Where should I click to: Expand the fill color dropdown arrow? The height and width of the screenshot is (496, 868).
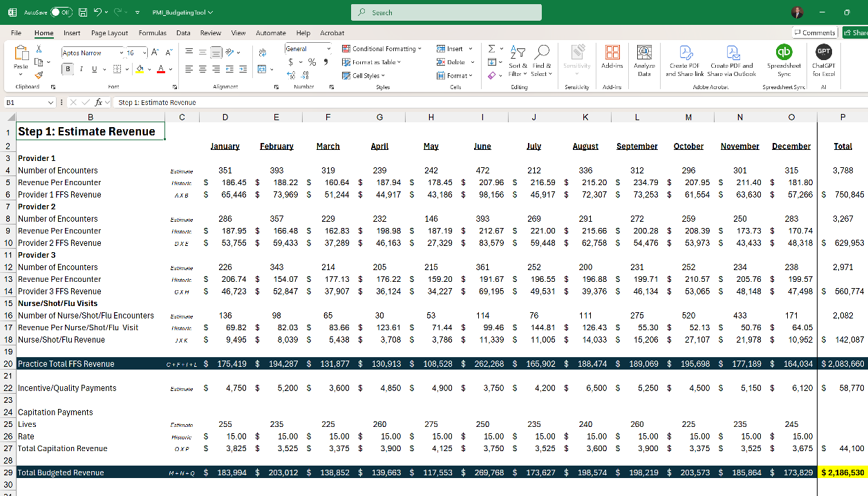pyautogui.click(x=150, y=69)
